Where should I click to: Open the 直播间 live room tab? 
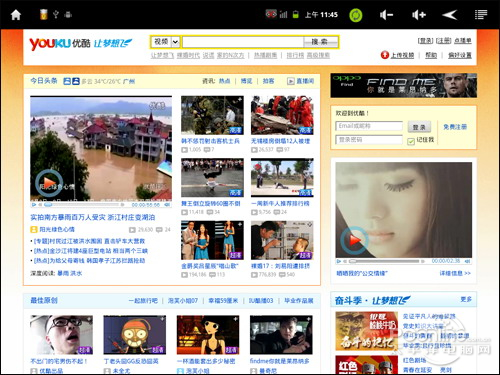(301, 81)
